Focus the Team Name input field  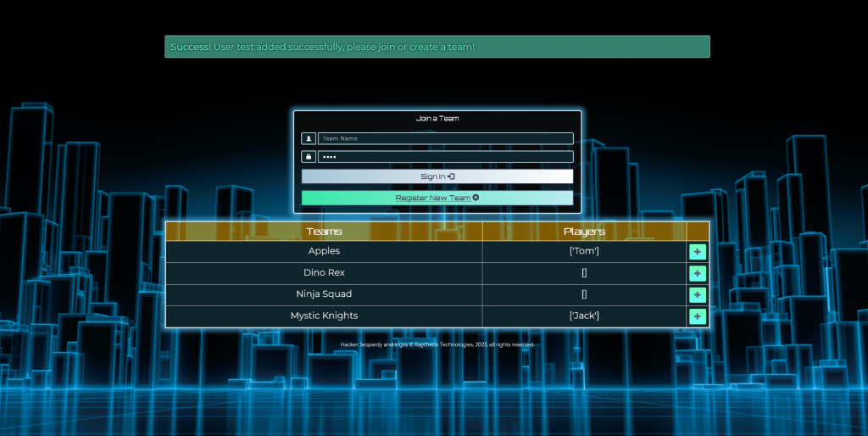pos(446,138)
